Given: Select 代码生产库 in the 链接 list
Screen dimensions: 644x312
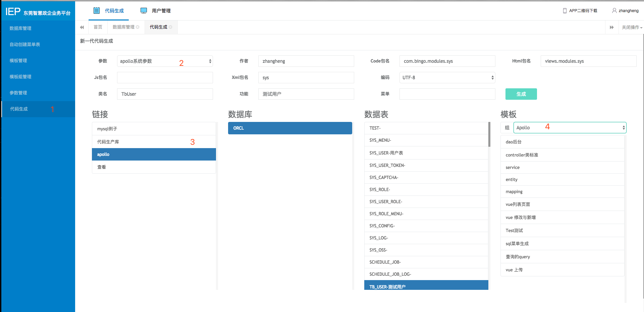Looking at the screenshot, I should (x=154, y=142).
